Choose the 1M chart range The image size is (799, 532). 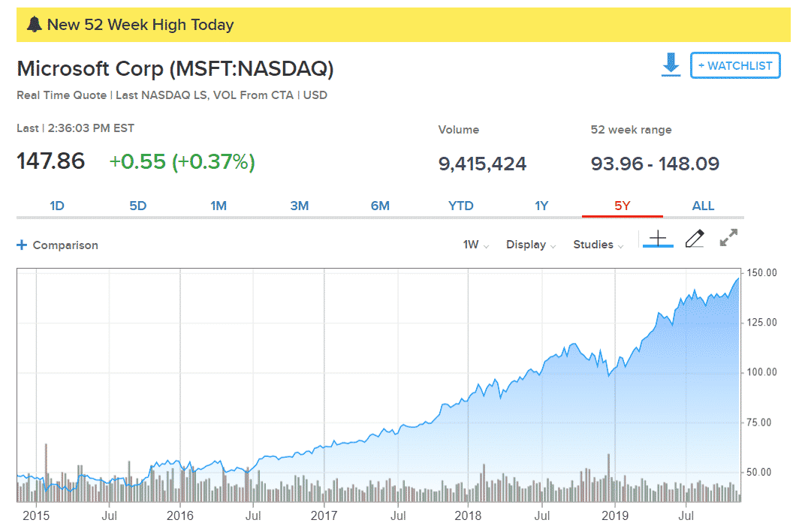(219, 206)
